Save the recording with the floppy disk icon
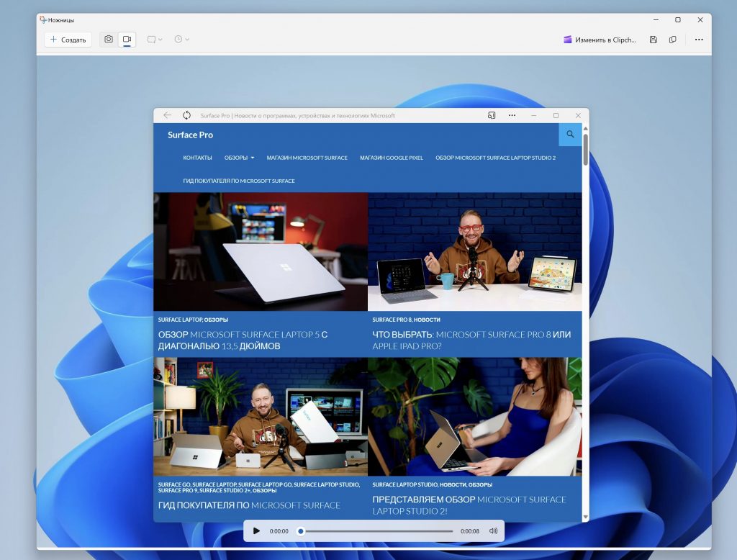The width and height of the screenshot is (737, 560). click(653, 40)
